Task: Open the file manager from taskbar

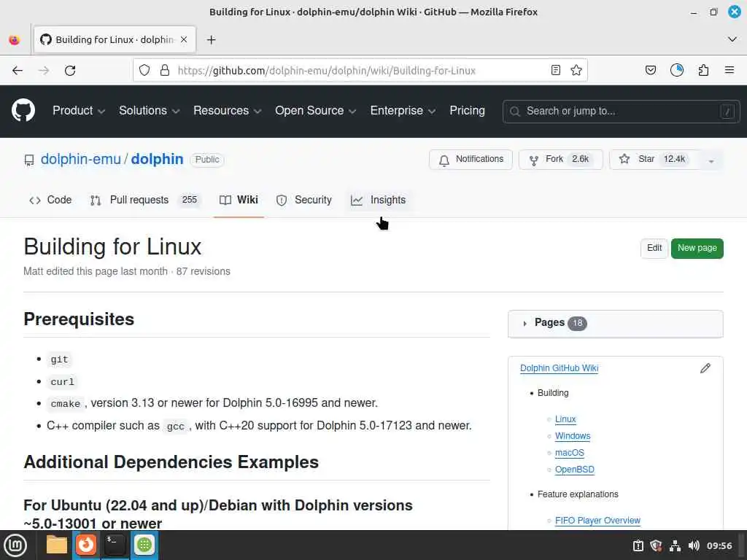Action: point(57,545)
